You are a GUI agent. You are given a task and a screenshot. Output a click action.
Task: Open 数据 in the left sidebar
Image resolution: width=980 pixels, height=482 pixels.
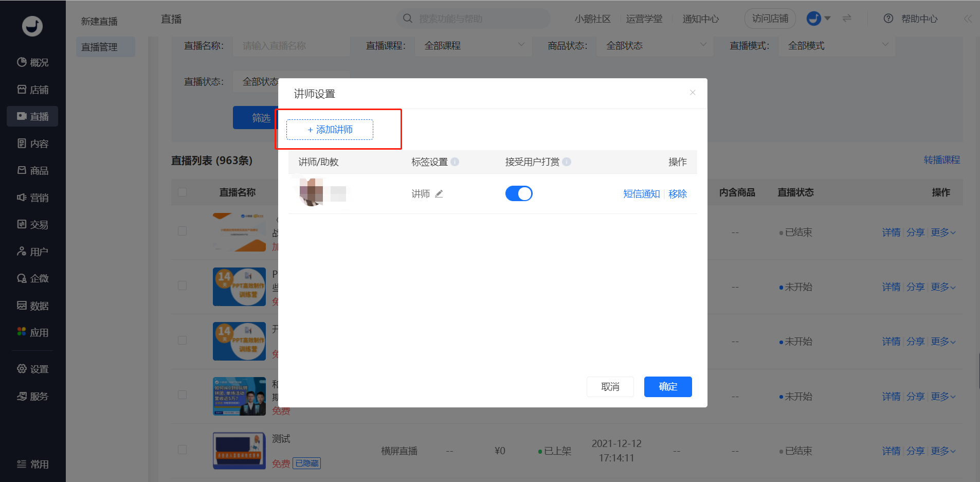point(33,306)
